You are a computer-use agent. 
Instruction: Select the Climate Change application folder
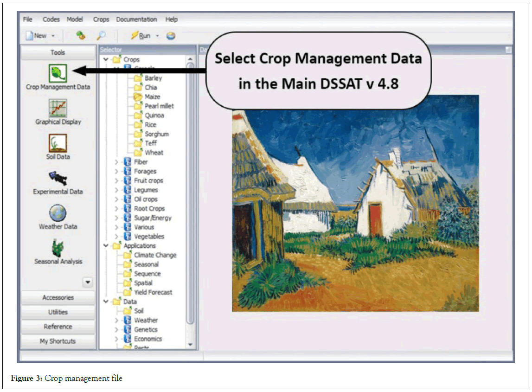150,255
